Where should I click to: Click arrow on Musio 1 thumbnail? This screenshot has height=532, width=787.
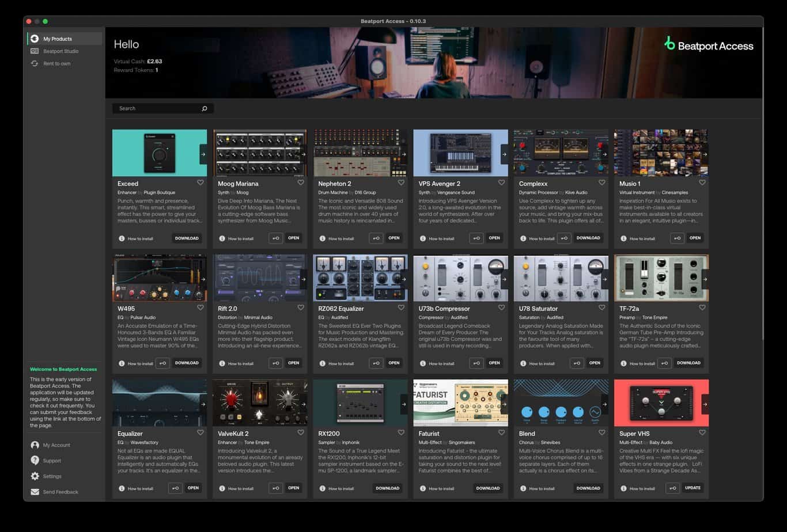tap(705, 154)
